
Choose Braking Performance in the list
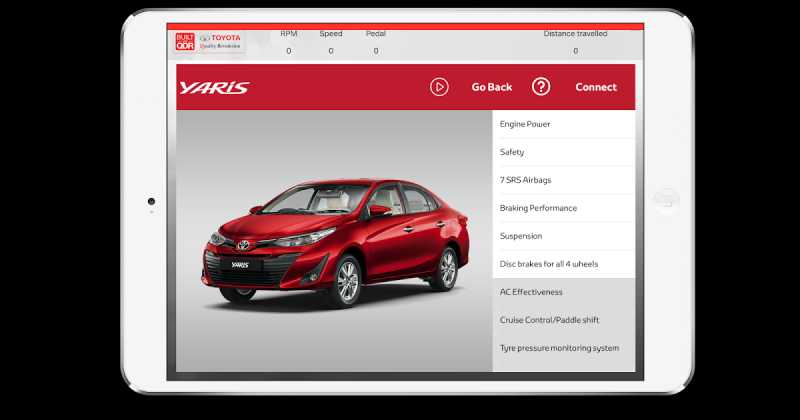(x=564, y=208)
